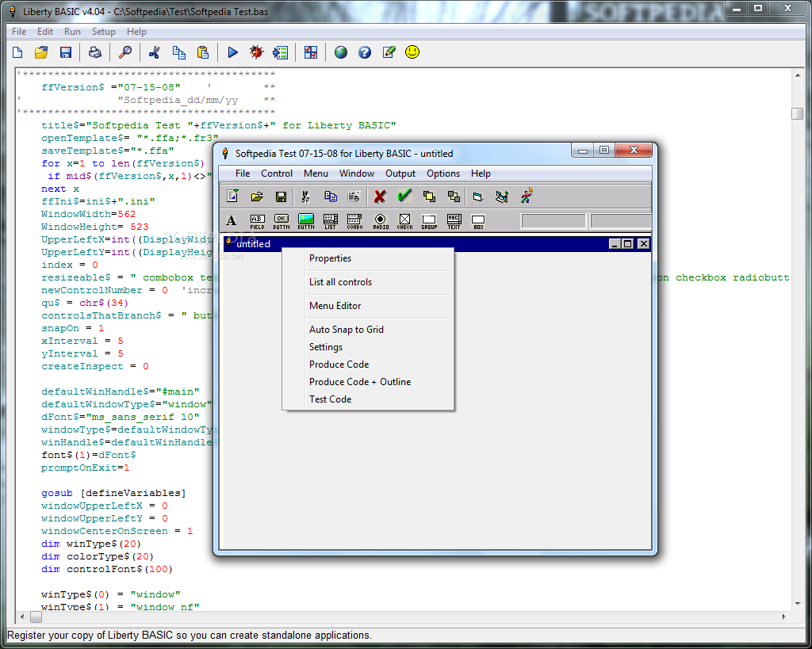Click the yellow smiley face icon
Image resolution: width=812 pixels, height=649 pixels.
pyautogui.click(x=412, y=52)
